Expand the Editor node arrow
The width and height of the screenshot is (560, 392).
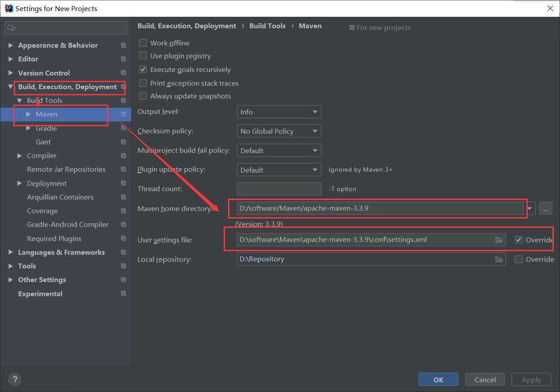[x=11, y=59]
